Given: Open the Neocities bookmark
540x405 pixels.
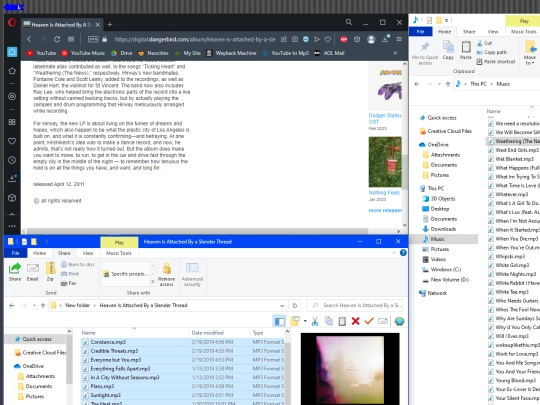Looking at the screenshot, I should [x=153, y=53].
